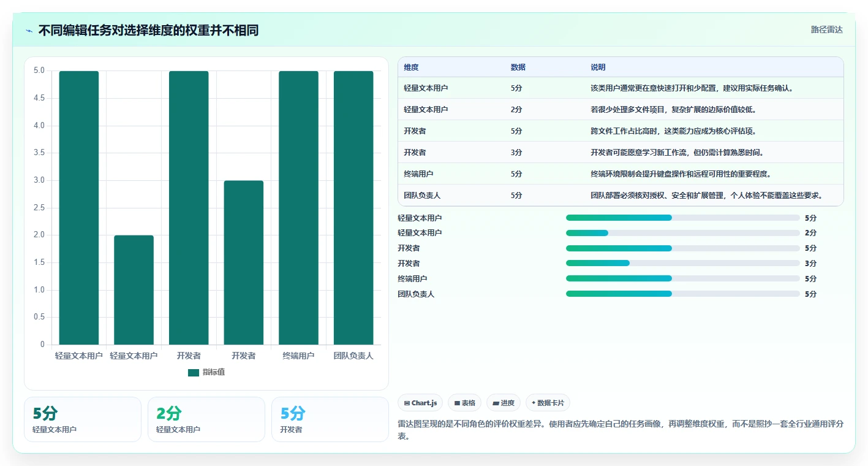The image size is (868, 466).
Task: Click the 团队负责人 bar in the chart
Action: (x=353, y=208)
